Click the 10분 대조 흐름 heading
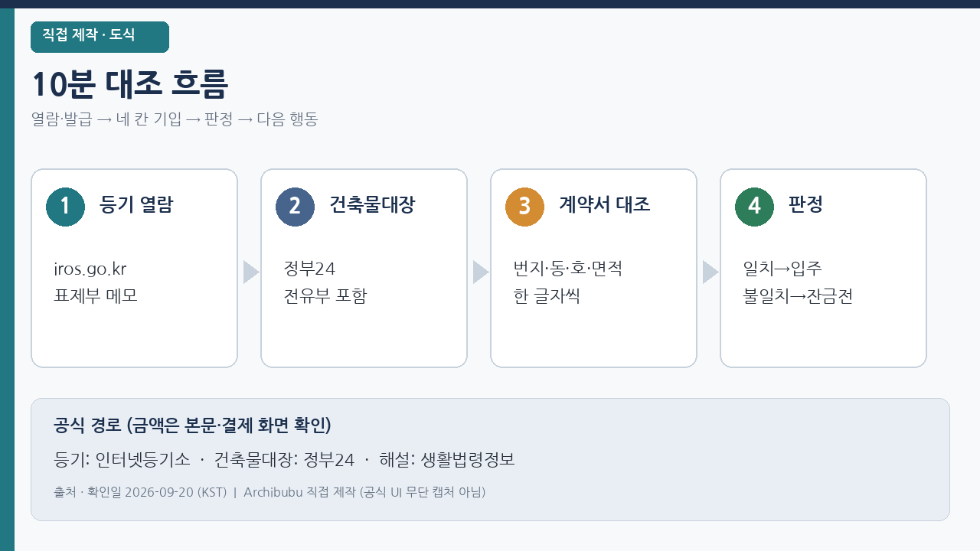980x551 pixels. [129, 84]
